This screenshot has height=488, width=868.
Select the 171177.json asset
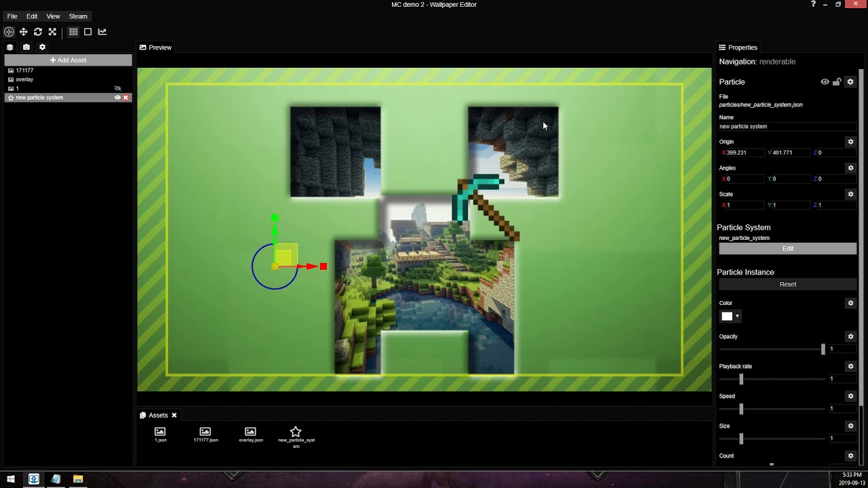[x=205, y=434]
